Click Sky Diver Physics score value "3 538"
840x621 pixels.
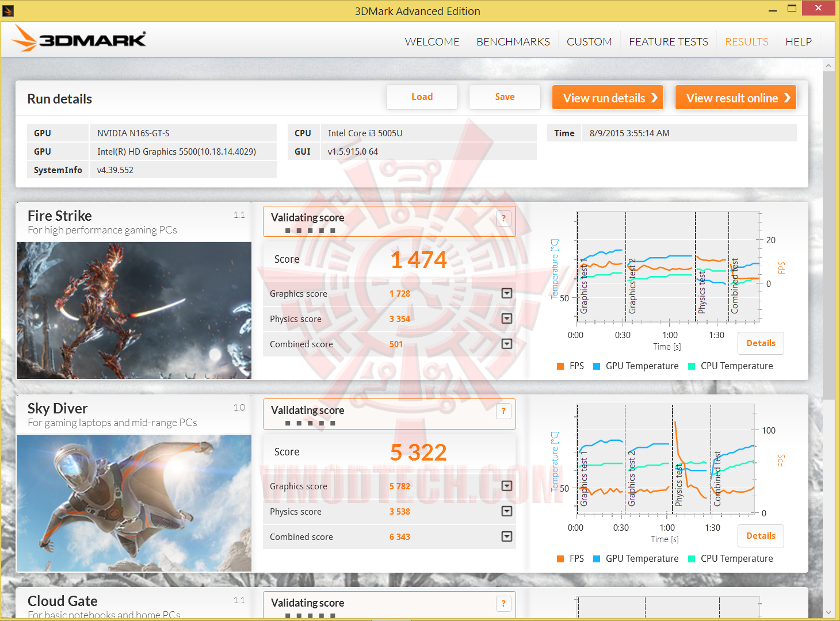(400, 512)
